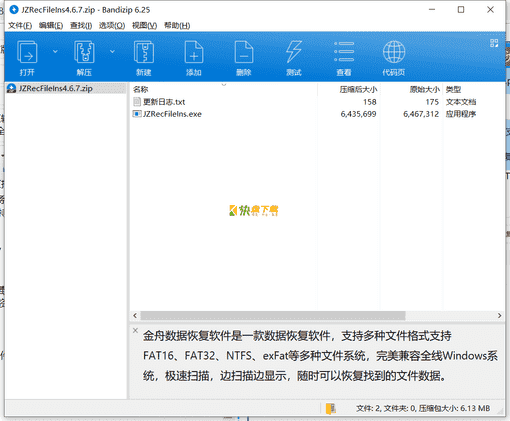Sort by the 类型 column header
Image resolution: width=510 pixels, height=421 pixels.
(x=474, y=89)
